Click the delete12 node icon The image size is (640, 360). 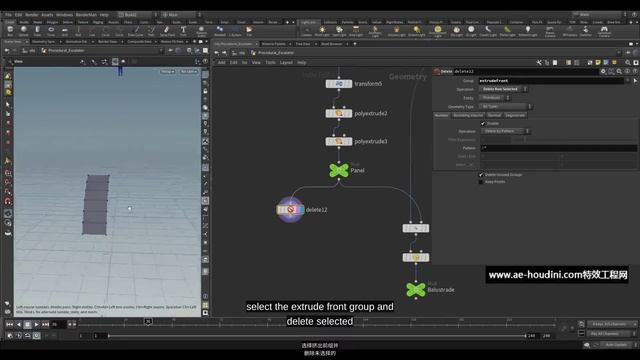tap(290, 209)
